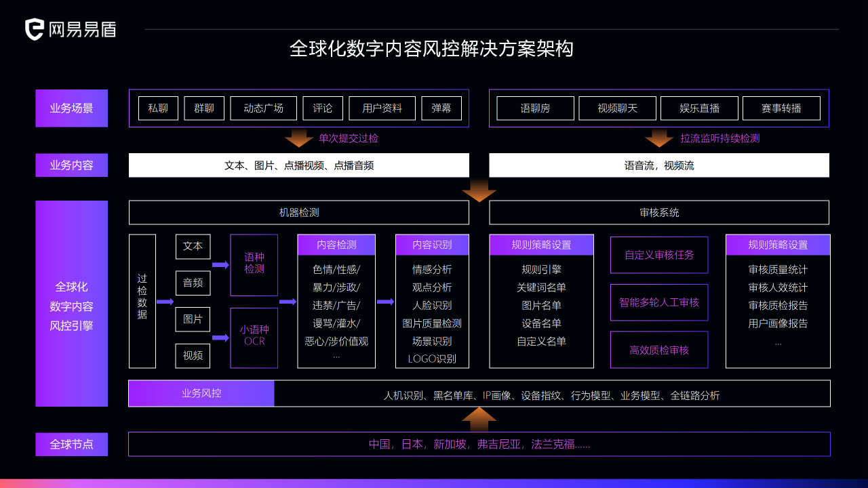Image resolution: width=868 pixels, height=488 pixels.
Task: Open the 用户资料 scenario box
Action: (382, 108)
